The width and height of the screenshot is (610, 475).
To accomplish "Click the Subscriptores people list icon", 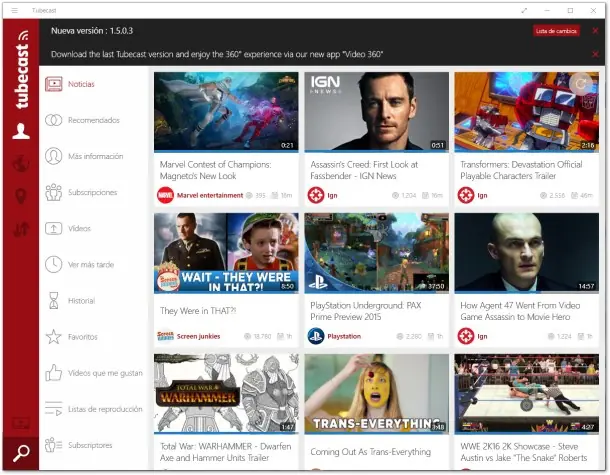I will 54,445.
